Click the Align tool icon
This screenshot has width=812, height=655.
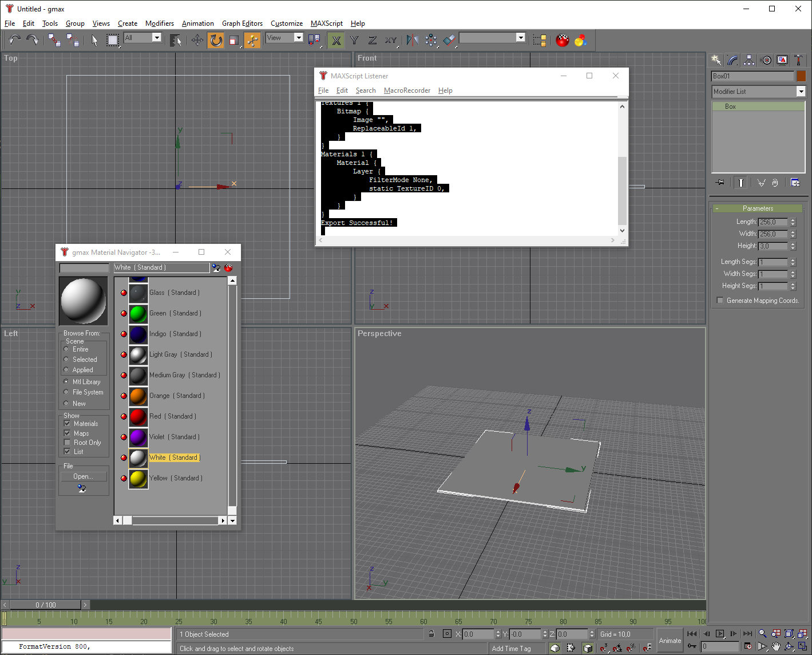coord(450,40)
